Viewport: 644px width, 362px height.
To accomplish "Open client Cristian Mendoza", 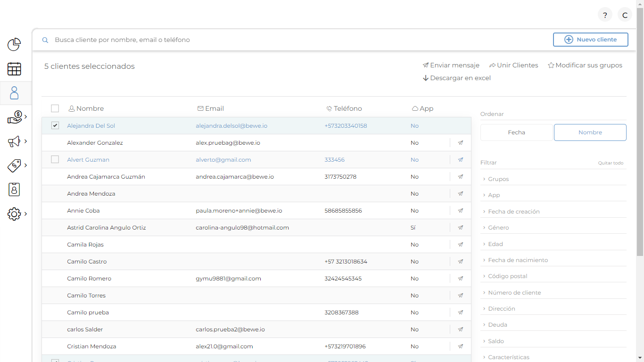I will (x=91, y=346).
